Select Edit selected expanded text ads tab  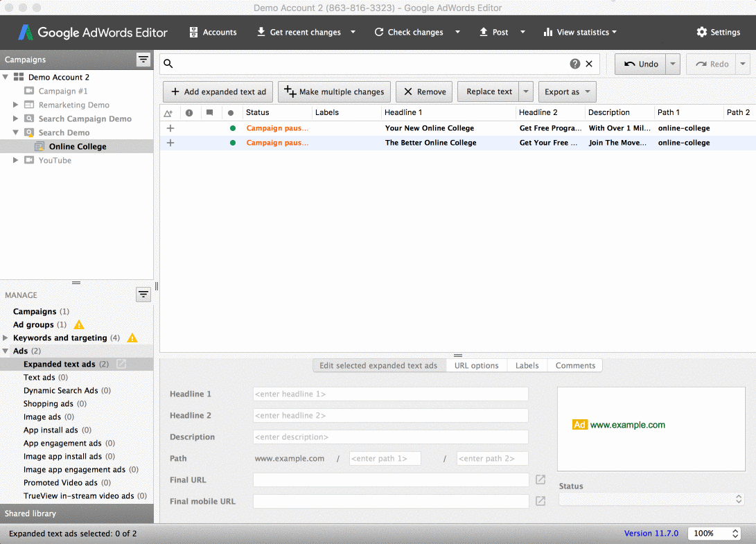pyautogui.click(x=378, y=366)
